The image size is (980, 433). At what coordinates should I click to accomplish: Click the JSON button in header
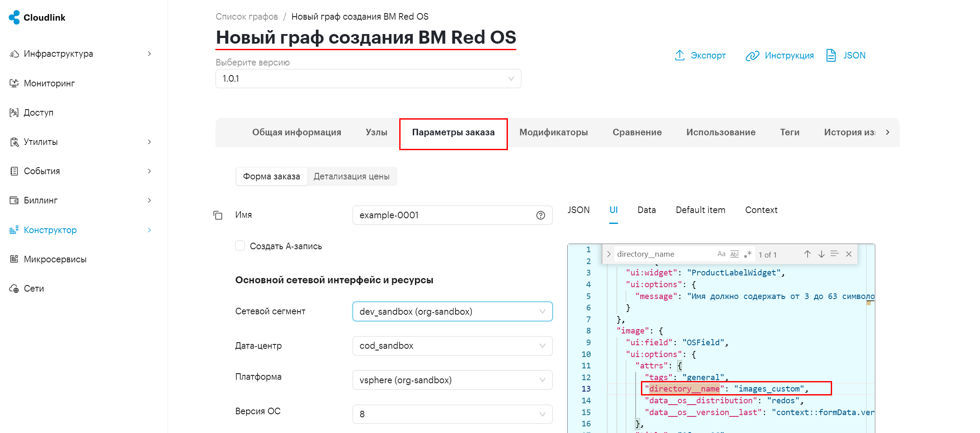[846, 55]
